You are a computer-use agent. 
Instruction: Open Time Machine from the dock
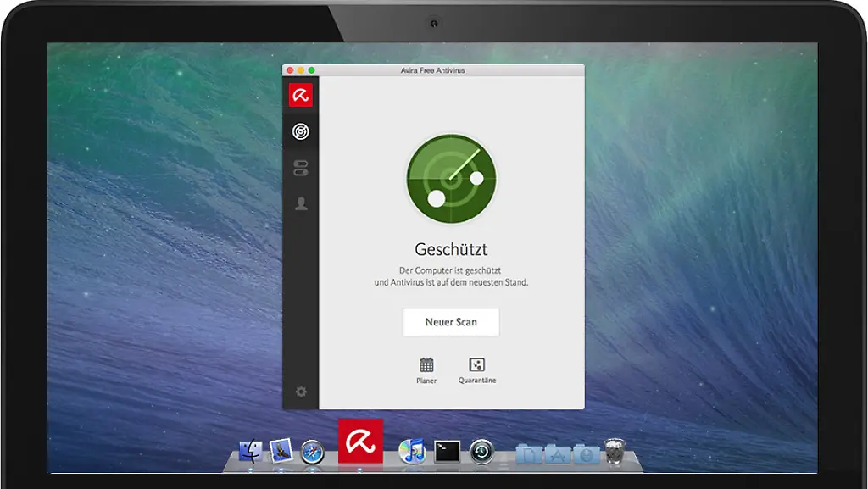481,452
